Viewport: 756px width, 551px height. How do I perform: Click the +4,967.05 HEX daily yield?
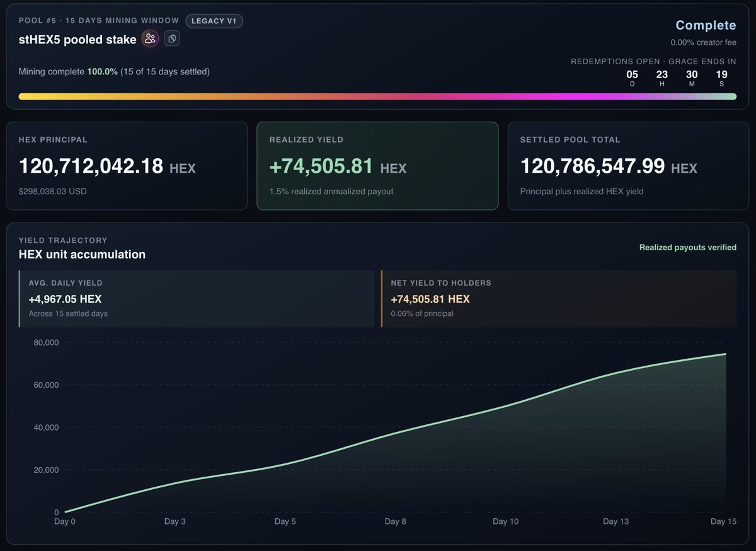[x=65, y=299]
